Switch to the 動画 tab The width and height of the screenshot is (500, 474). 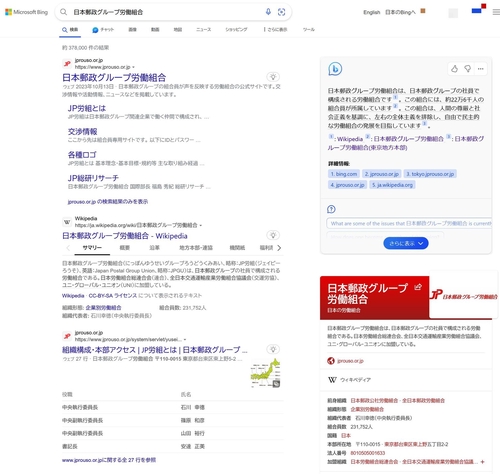(x=155, y=30)
